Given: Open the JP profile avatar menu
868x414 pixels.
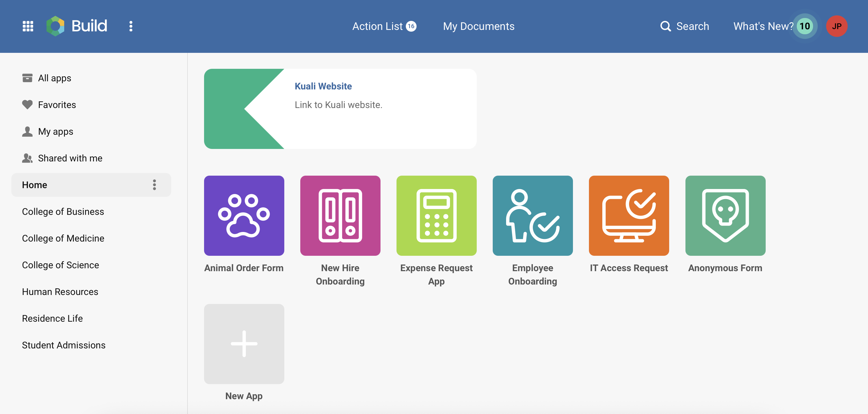Looking at the screenshot, I should point(837,26).
